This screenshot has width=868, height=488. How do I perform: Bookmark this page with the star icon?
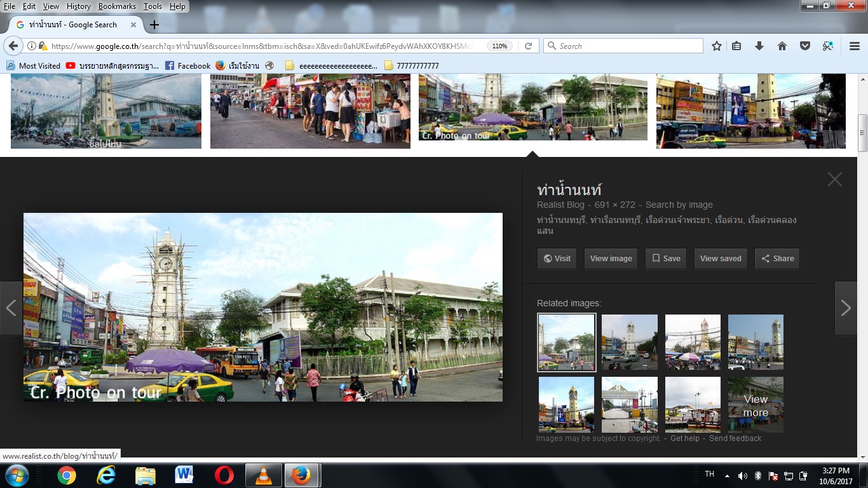click(x=717, y=46)
